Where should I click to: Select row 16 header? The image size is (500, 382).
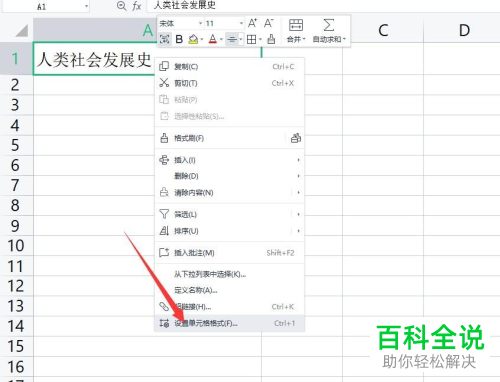[16, 367]
